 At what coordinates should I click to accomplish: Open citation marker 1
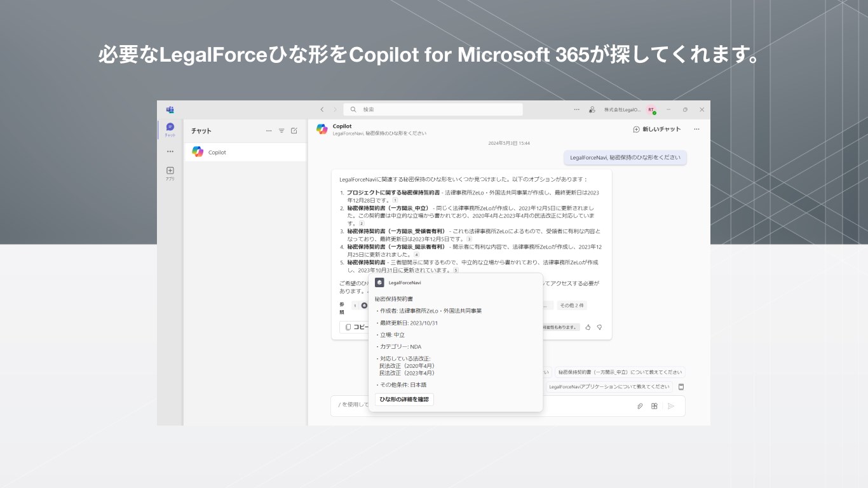pos(395,200)
